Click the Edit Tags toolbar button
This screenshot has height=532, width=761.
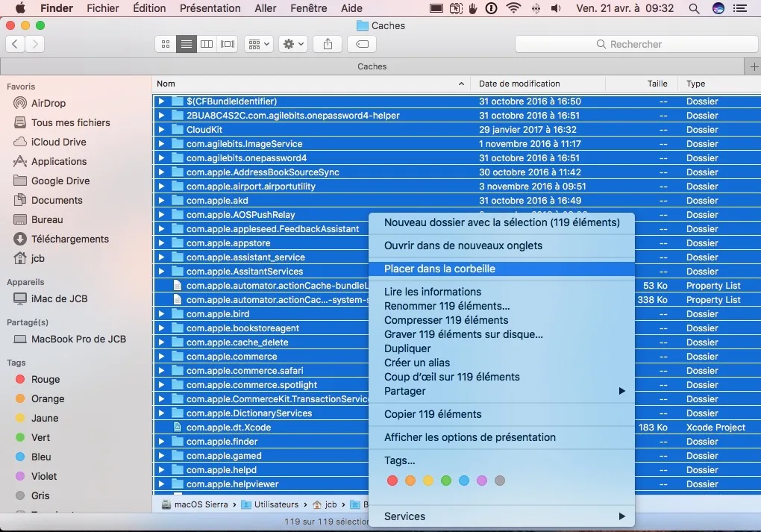coord(362,44)
